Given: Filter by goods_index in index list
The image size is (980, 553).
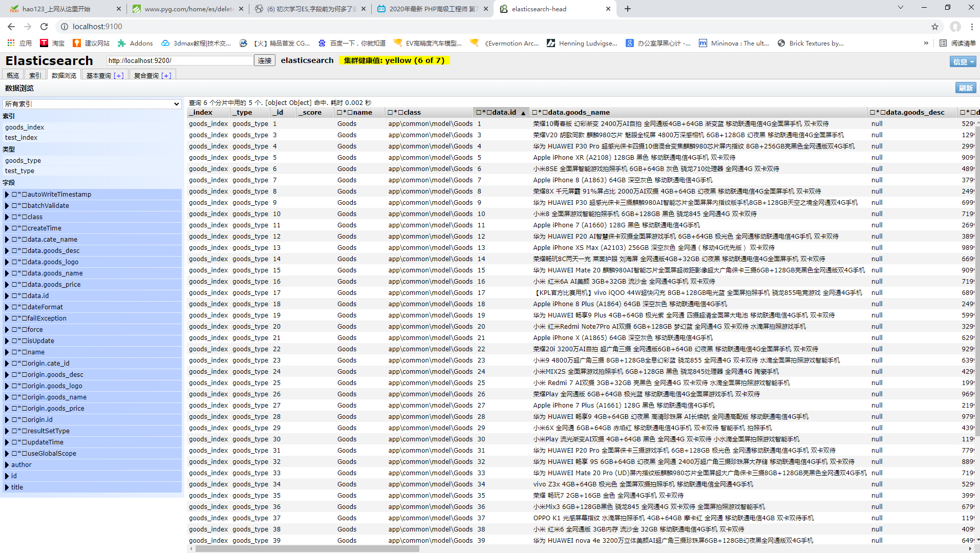Looking at the screenshot, I should (x=25, y=127).
